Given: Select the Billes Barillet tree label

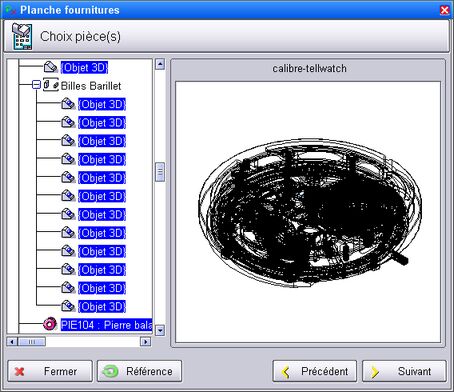Looking at the screenshot, I should pyautogui.click(x=91, y=86).
